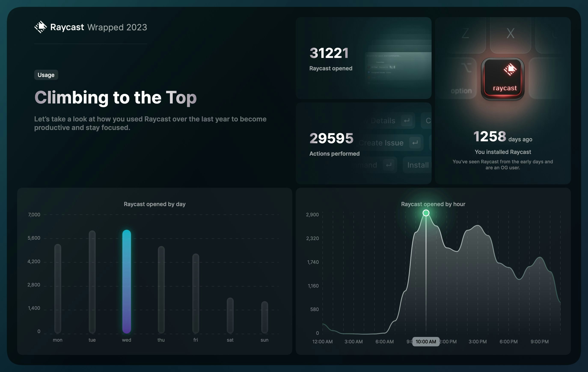Click the 1258 days ago number
The image size is (588, 372).
490,136
